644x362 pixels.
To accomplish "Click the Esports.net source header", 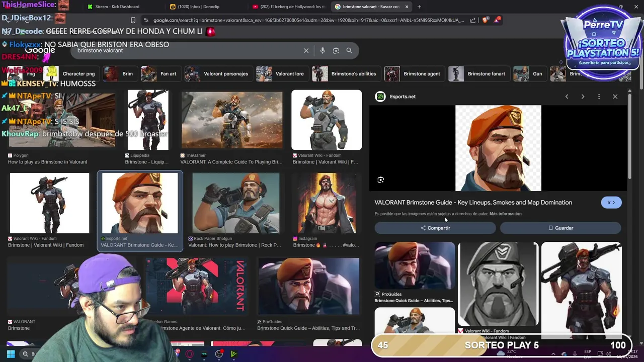I will click(397, 97).
